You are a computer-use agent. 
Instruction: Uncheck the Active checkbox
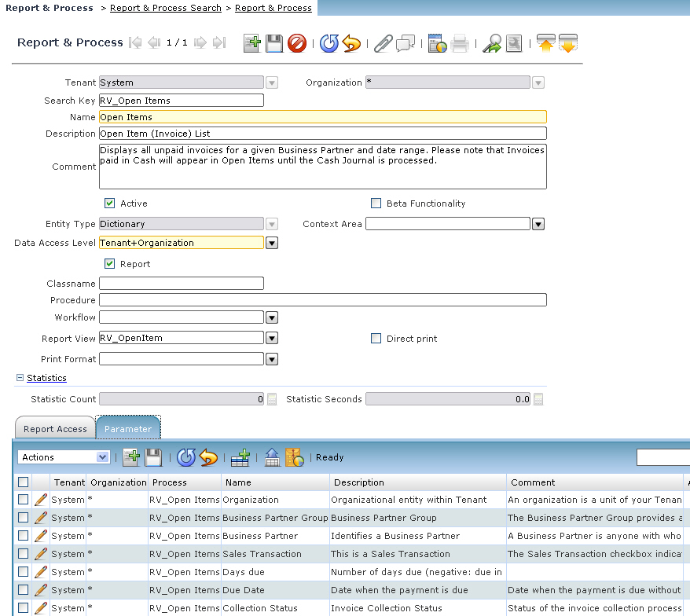110,203
